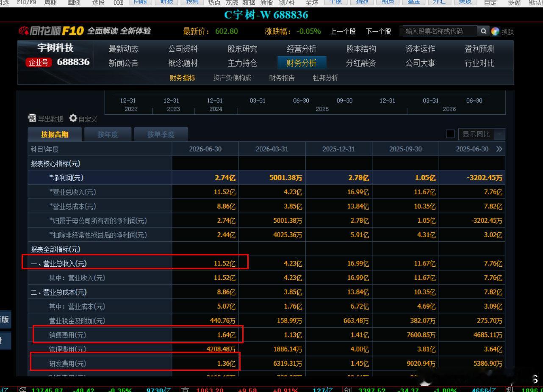Click the 最新价 602.80 price value
The height and width of the screenshot is (392, 543).
click(227, 31)
